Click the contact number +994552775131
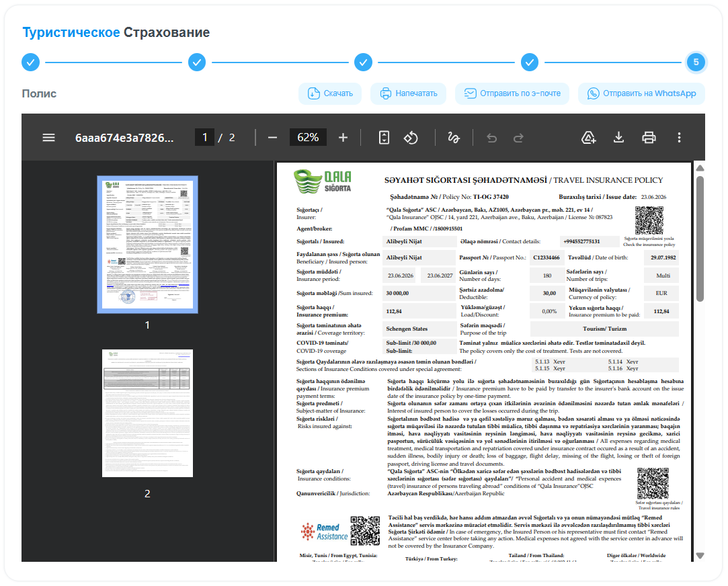Screen dimensions: 728x586 click(590, 242)
